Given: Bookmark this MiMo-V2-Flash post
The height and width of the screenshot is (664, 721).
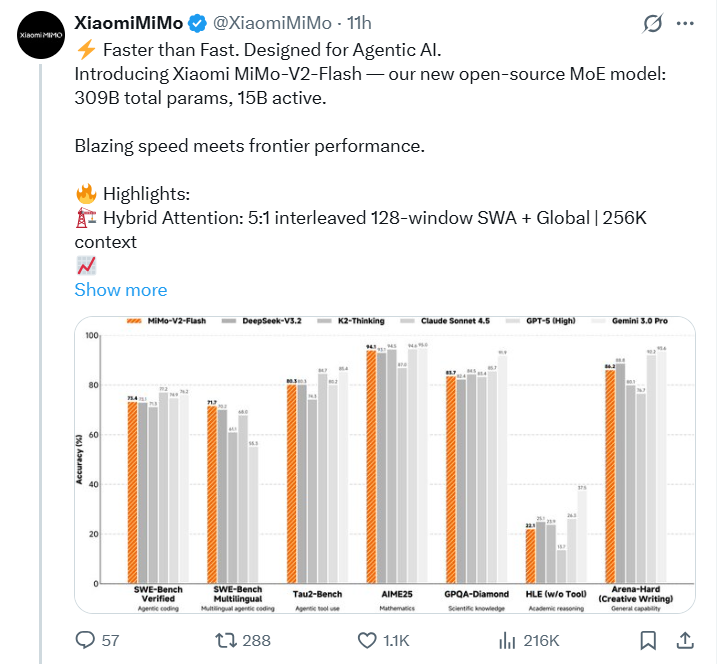Looking at the screenshot, I should tap(648, 639).
